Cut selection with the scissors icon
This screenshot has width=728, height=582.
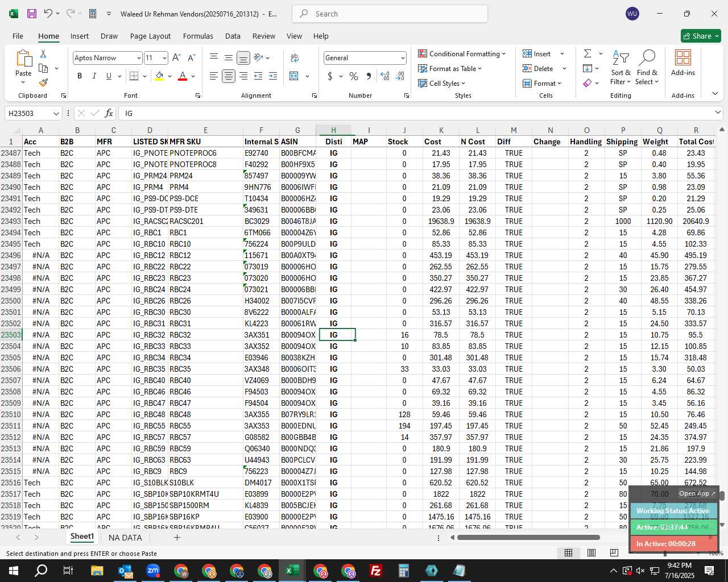click(43, 53)
